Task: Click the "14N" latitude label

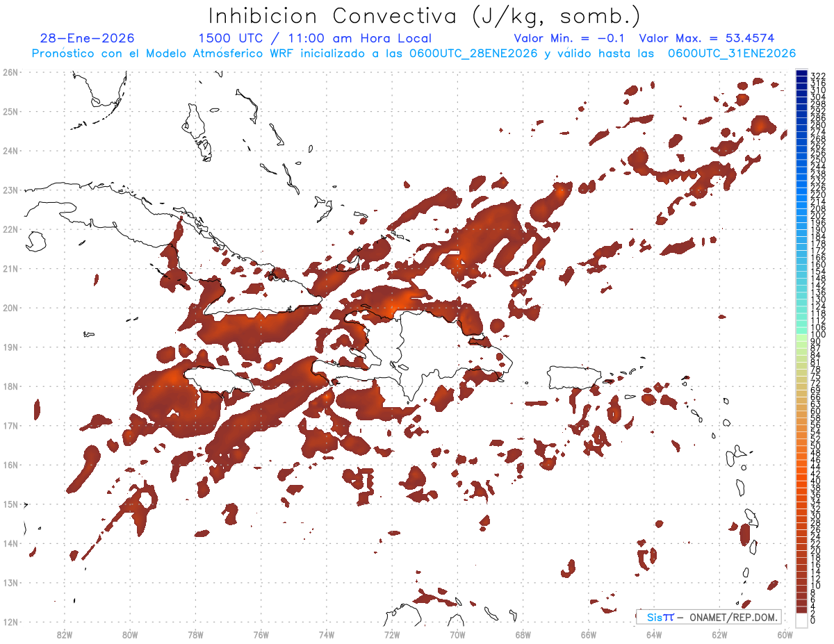Action: click(x=10, y=543)
